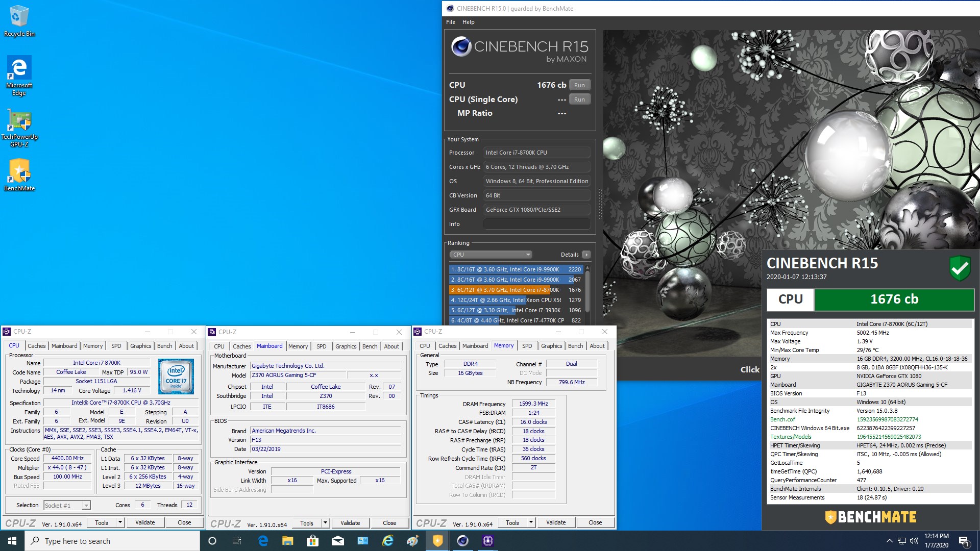Expand Tools dropdown arrow in Memory CPU-Z window
Image resolution: width=980 pixels, height=551 pixels.
(x=531, y=522)
